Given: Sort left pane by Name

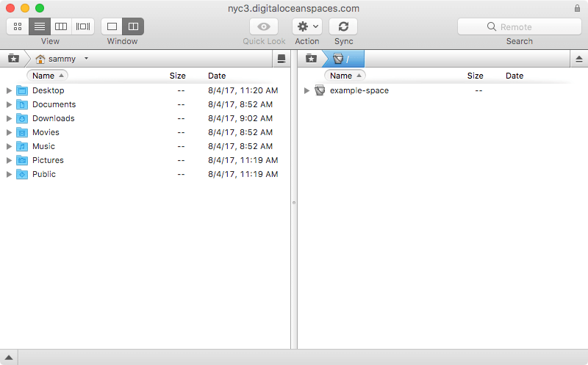Looking at the screenshot, I should (x=47, y=76).
